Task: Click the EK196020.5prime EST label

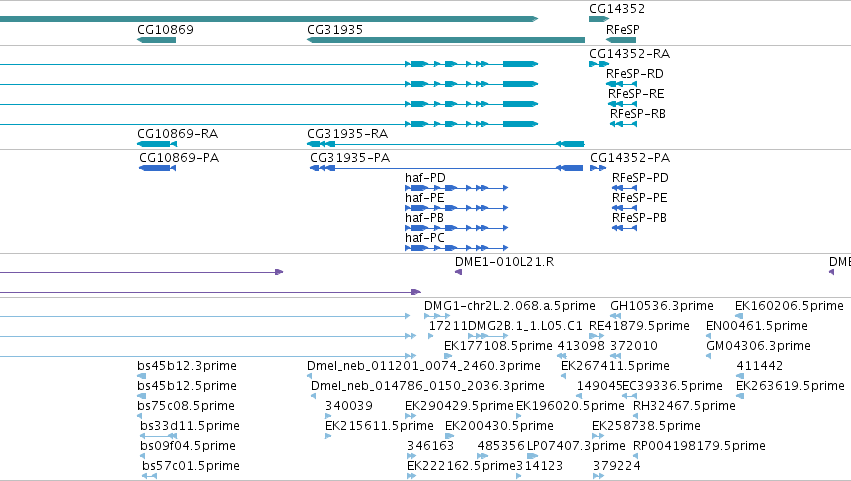Action: point(570,406)
